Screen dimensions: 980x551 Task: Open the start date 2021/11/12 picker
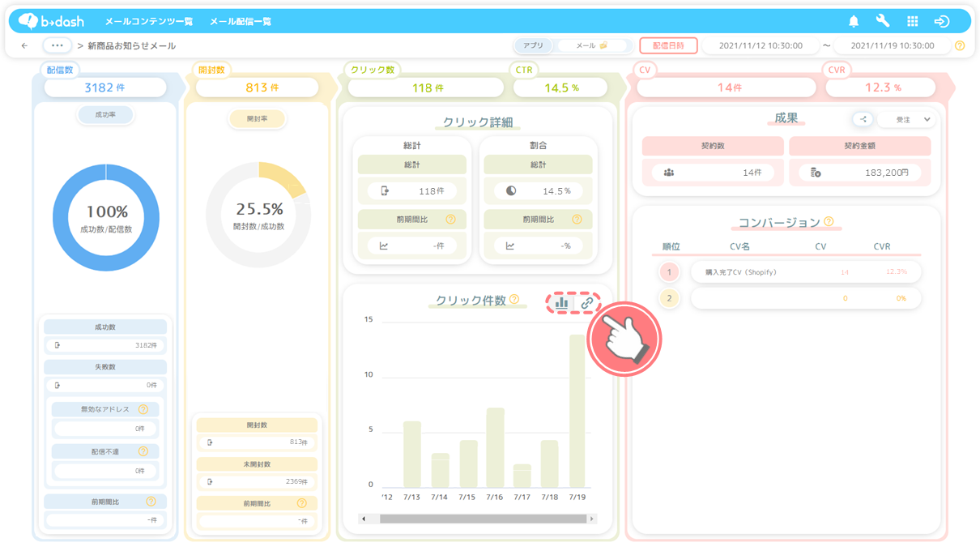tap(760, 46)
